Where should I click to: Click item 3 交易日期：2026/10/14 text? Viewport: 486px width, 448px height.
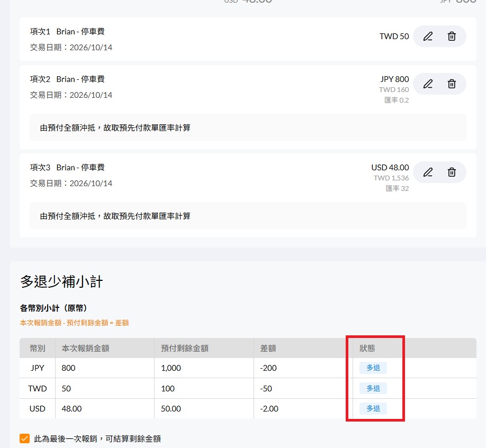pyautogui.click(x=71, y=184)
